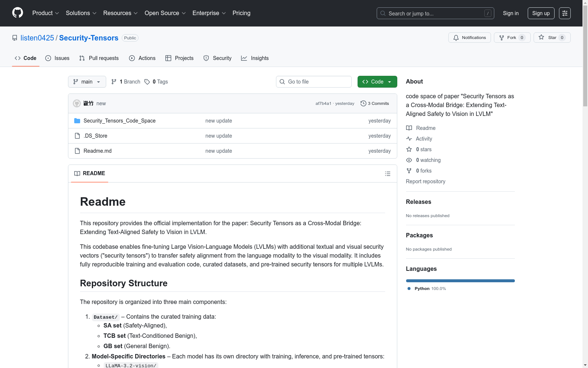Switch to the Insights tab

tap(255, 58)
